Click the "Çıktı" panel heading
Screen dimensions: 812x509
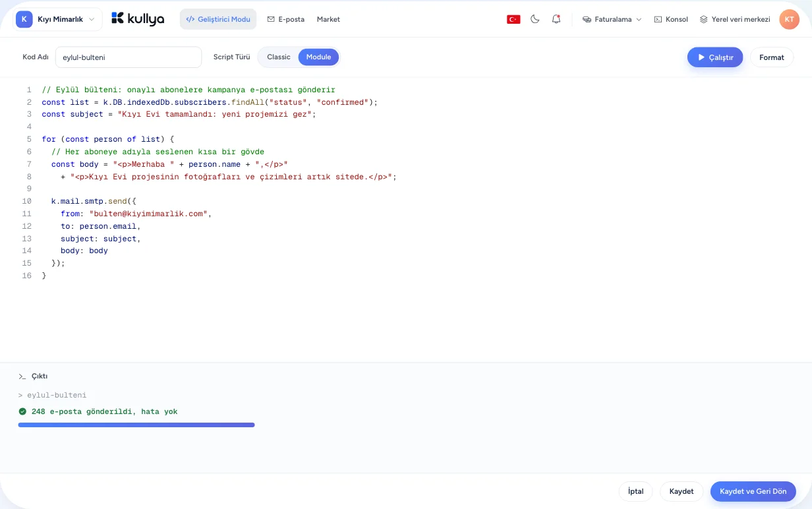pos(40,376)
